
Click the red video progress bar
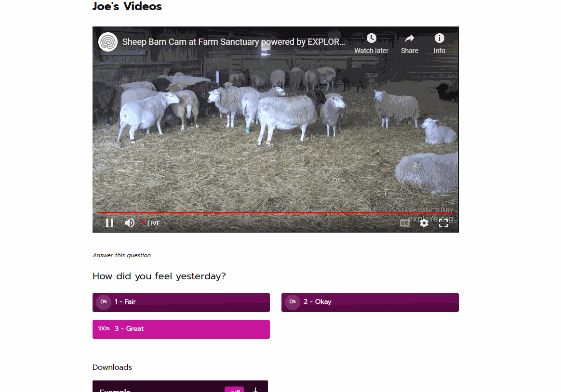276,213
